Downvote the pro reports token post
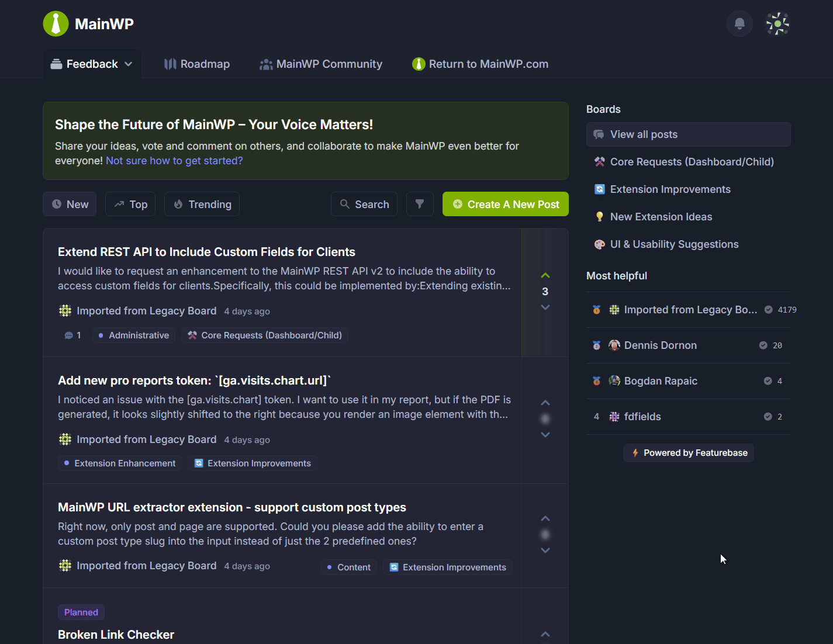 pos(545,435)
